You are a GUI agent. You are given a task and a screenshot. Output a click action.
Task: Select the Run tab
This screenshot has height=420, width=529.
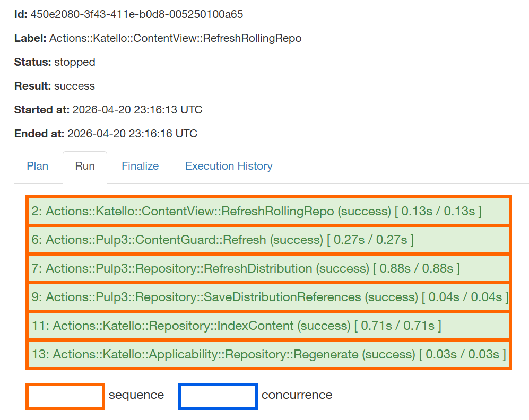[x=85, y=166]
